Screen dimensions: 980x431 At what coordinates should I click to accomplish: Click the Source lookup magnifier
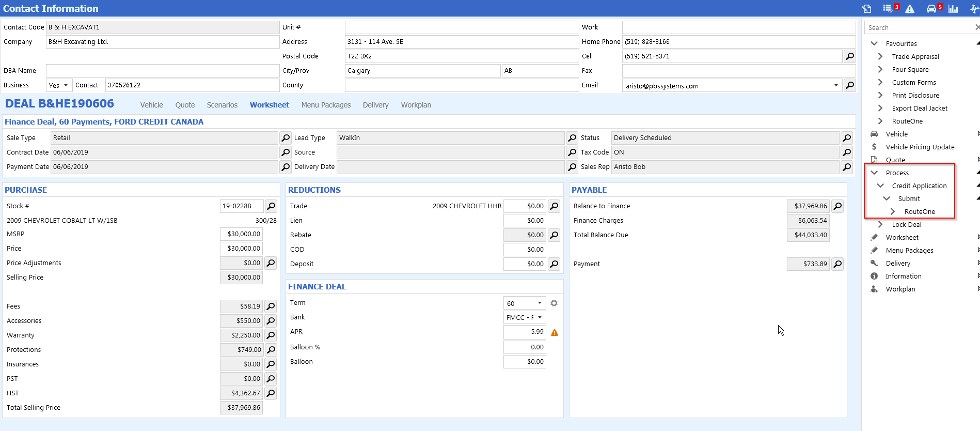click(572, 152)
